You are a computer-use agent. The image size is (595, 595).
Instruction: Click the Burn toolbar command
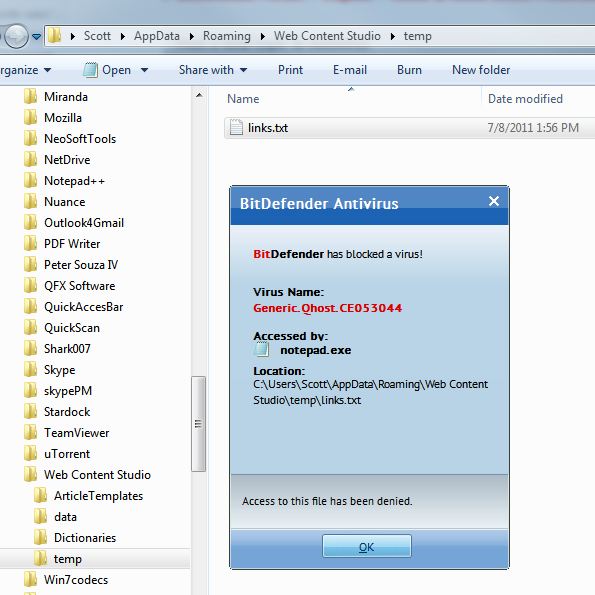(x=409, y=70)
